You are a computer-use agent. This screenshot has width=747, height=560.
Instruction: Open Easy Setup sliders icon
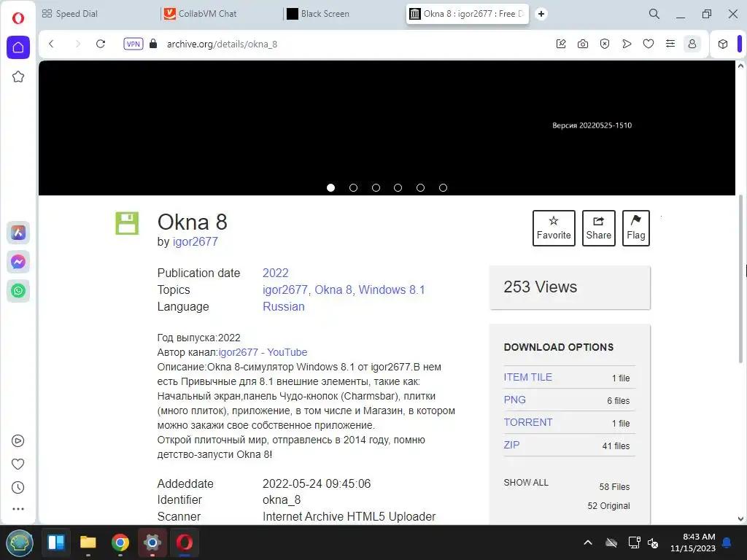coord(670,44)
